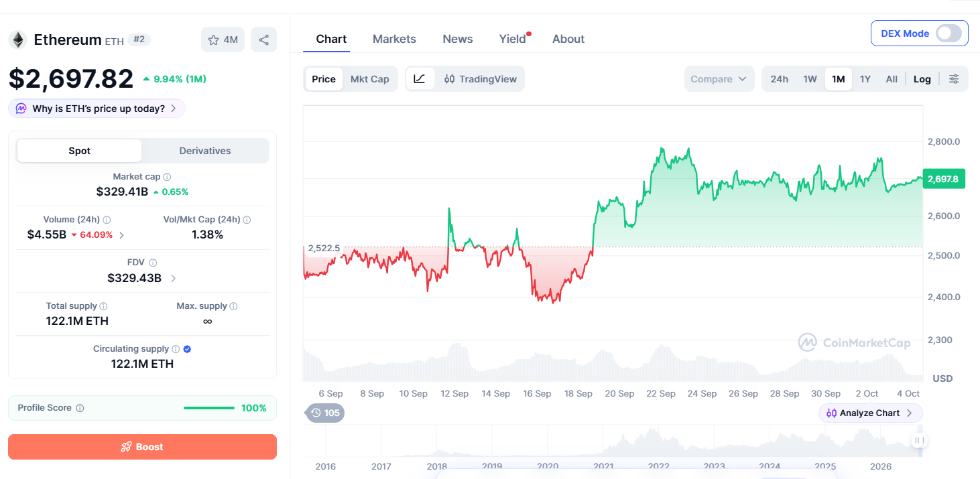The width and height of the screenshot is (980, 479).
Task: Click the clock history 105 badge
Action: 325,413
